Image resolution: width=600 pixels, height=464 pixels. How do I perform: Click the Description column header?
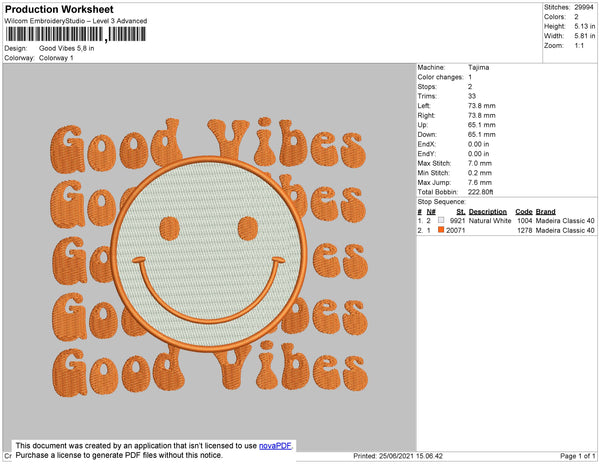click(488, 211)
